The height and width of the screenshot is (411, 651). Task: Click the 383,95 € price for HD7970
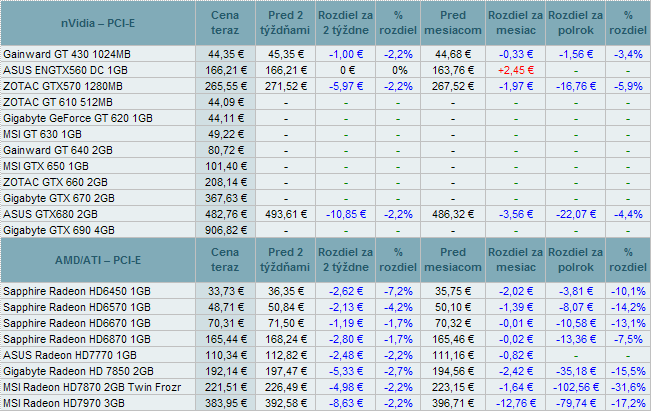(225, 403)
